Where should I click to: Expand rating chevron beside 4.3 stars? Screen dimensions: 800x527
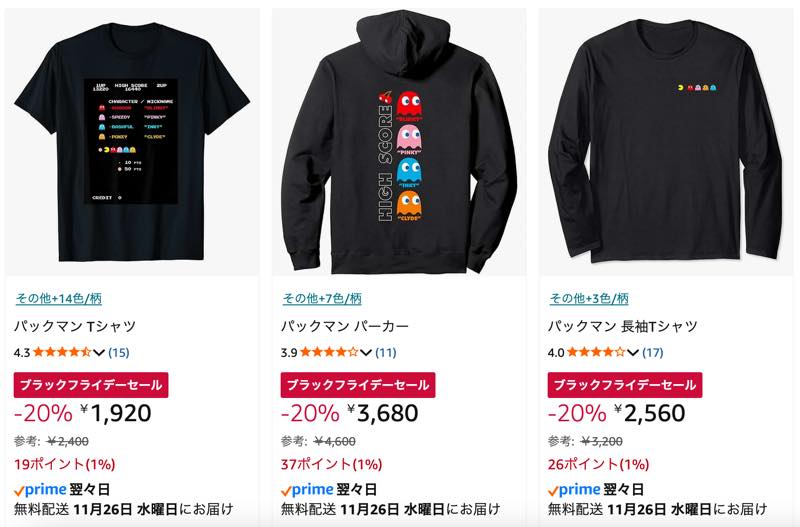(x=99, y=353)
